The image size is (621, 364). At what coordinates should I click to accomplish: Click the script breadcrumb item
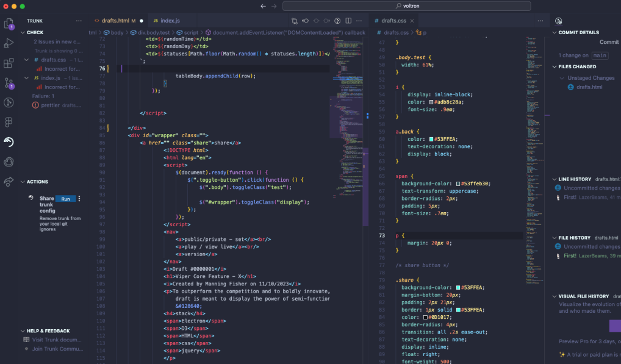coord(187,32)
